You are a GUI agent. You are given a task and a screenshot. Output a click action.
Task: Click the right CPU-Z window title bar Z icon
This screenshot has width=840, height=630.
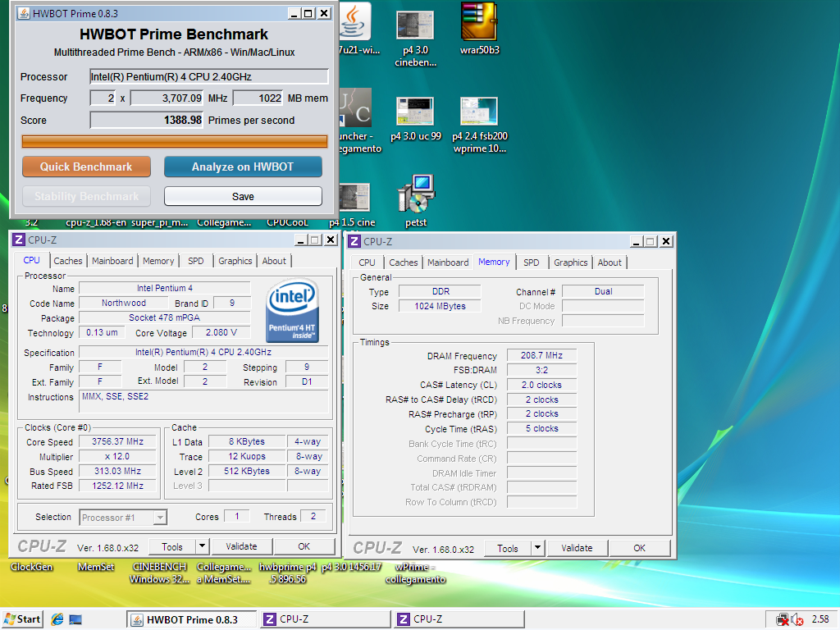click(354, 242)
